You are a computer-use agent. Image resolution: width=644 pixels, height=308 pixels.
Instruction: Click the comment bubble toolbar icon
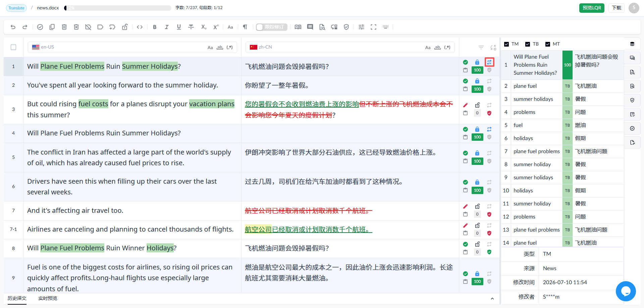[x=310, y=27]
